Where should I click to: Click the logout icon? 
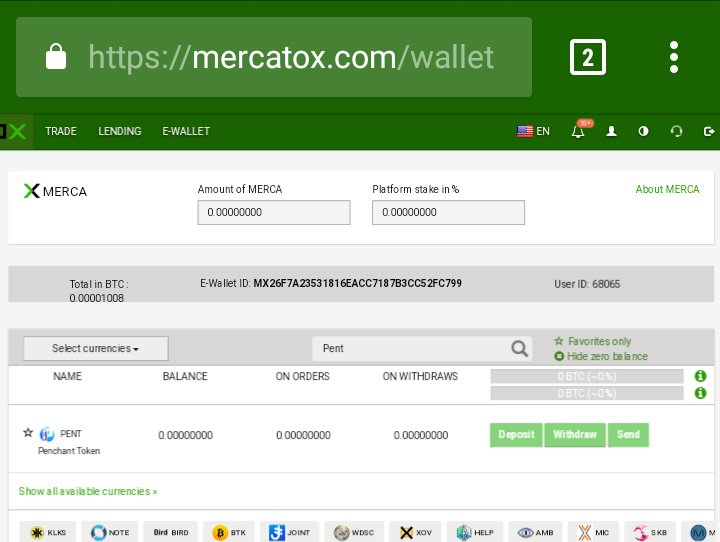click(709, 131)
